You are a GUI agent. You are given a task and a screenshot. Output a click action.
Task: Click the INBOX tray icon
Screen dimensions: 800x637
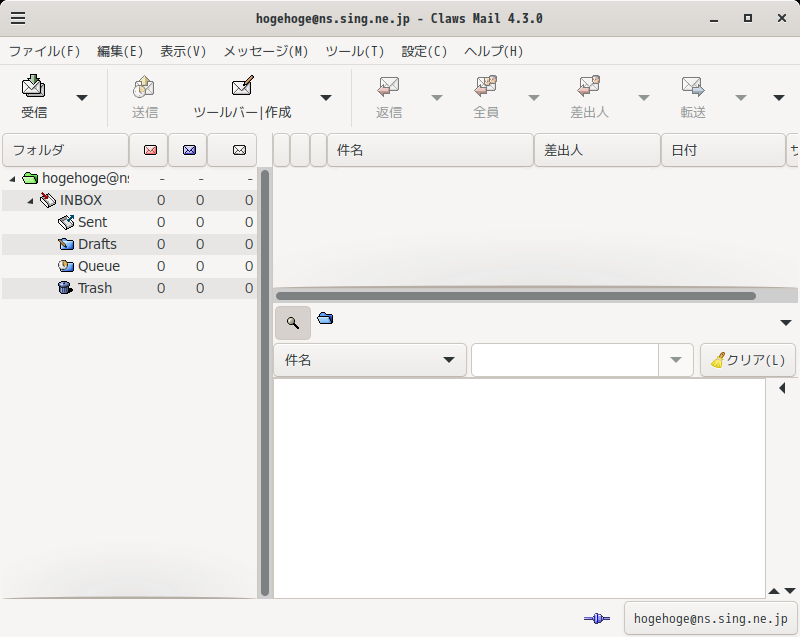[x=48, y=200]
